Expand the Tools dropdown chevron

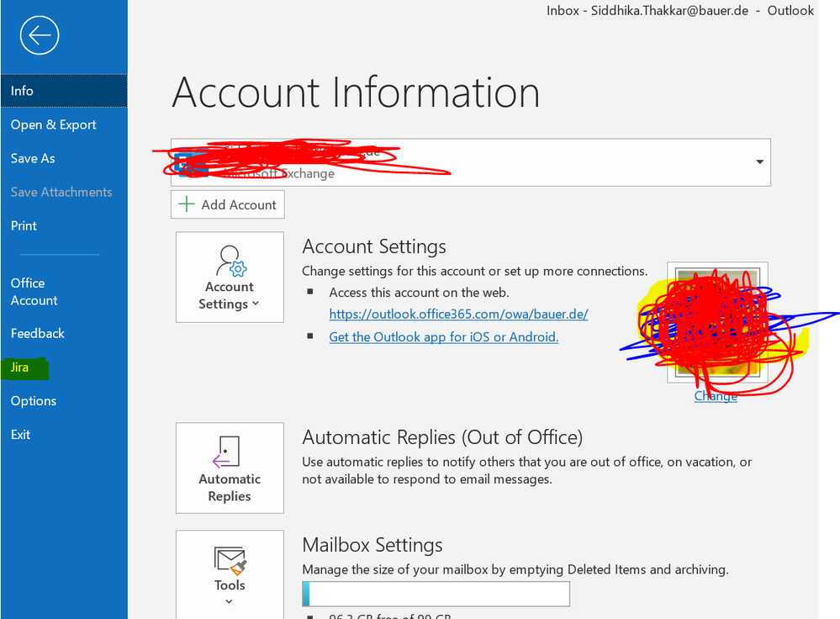(x=229, y=601)
